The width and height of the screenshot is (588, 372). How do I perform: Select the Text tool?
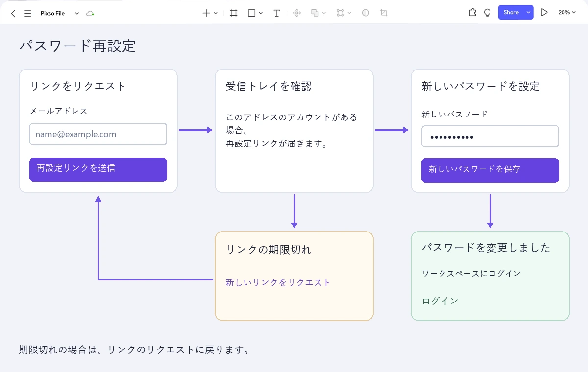pos(277,13)
